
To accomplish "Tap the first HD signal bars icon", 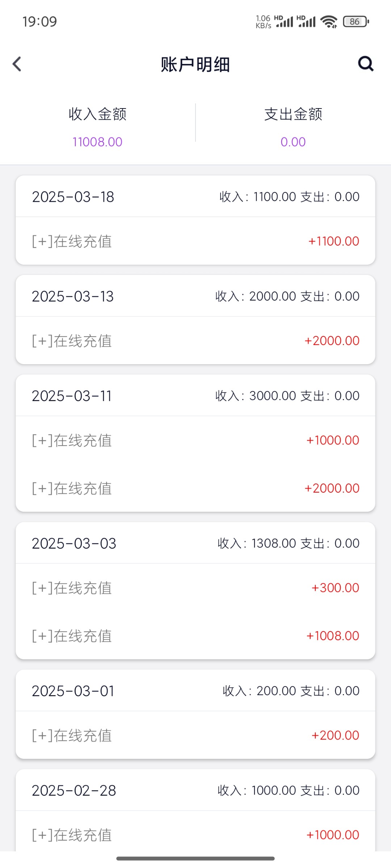I will 284,22.
